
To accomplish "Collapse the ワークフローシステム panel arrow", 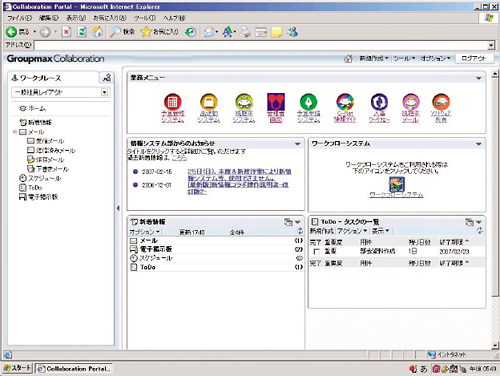I will click(479, 144).
